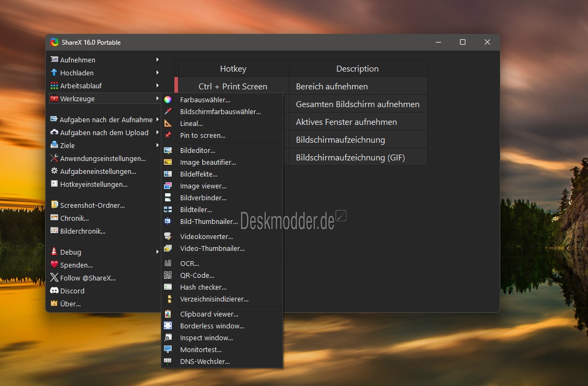Open Bilderchronik...
Viewport: 588px width, 386px height.
pos(105,231)
